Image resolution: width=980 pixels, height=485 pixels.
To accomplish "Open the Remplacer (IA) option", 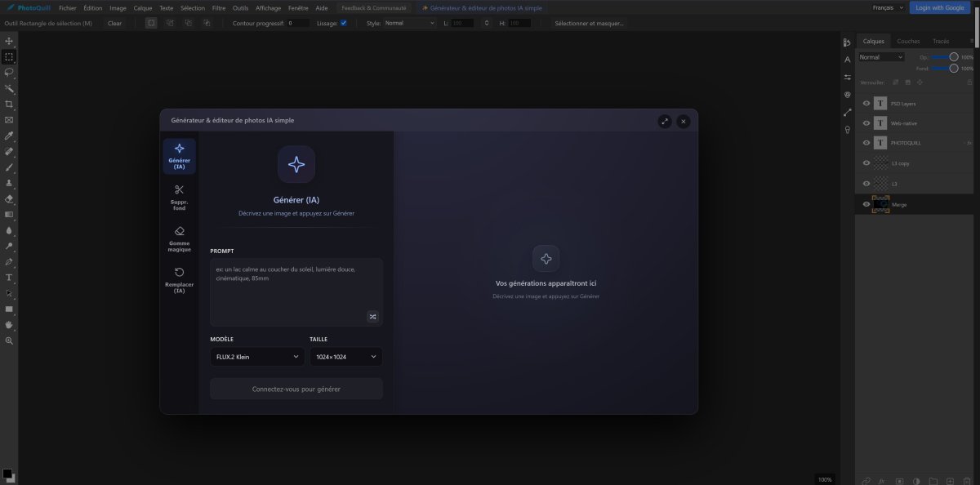I will point(179,280).
